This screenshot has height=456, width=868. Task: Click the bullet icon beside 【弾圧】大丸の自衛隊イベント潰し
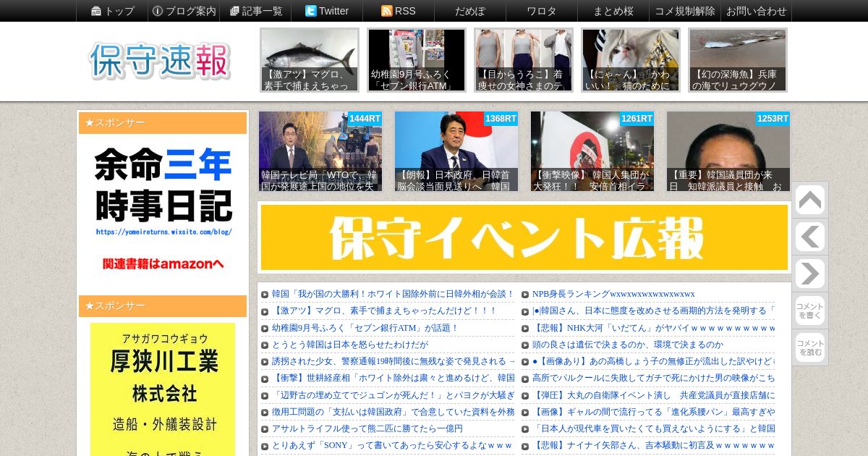[525, 396]
